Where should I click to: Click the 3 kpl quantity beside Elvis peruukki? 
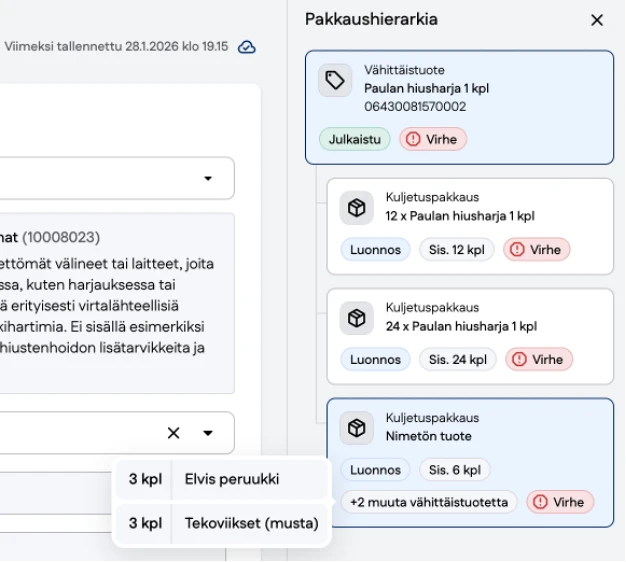coord(145,479)
